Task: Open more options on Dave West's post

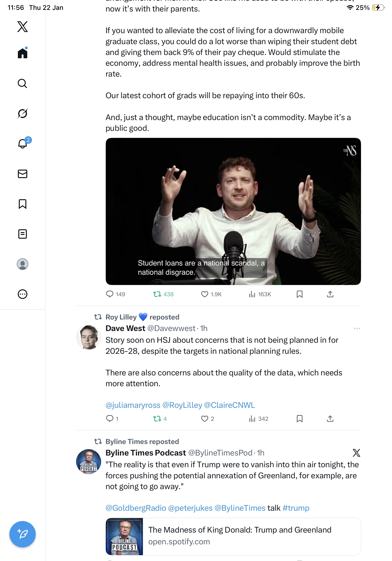Action: 357,328
